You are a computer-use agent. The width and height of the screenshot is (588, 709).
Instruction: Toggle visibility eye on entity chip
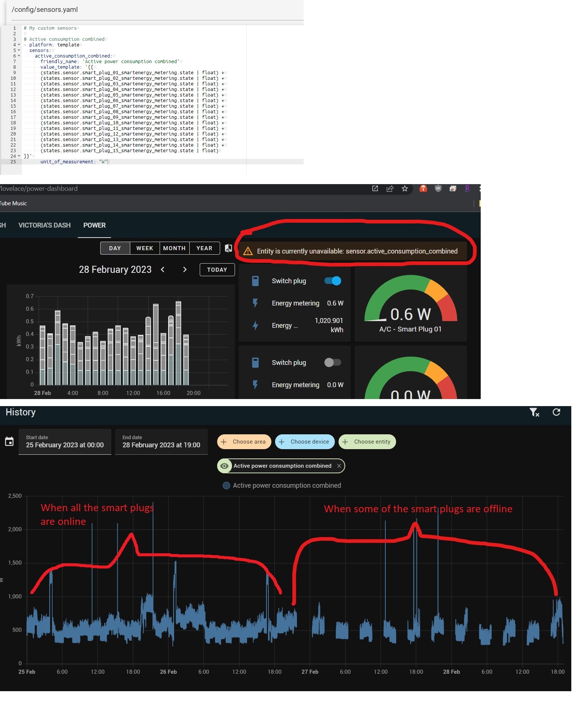pos(224,466)
